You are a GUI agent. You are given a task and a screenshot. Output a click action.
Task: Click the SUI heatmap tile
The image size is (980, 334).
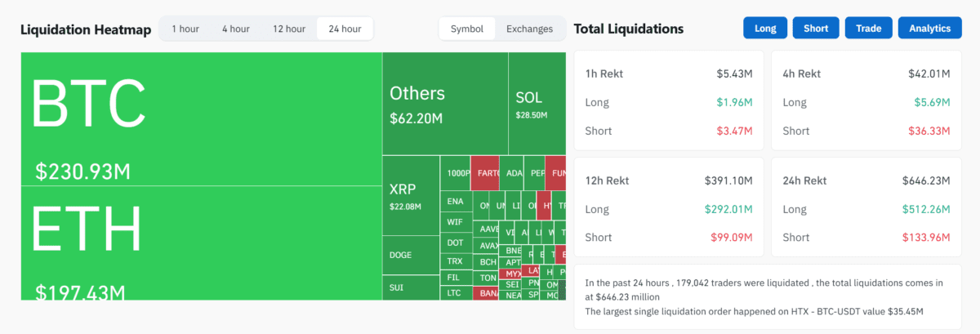point(410,287)
